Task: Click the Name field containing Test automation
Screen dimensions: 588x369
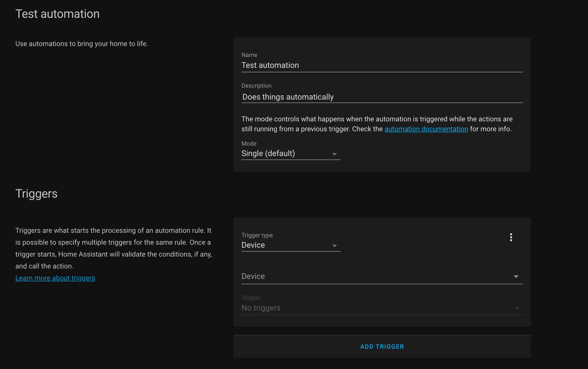Action: 382,62
